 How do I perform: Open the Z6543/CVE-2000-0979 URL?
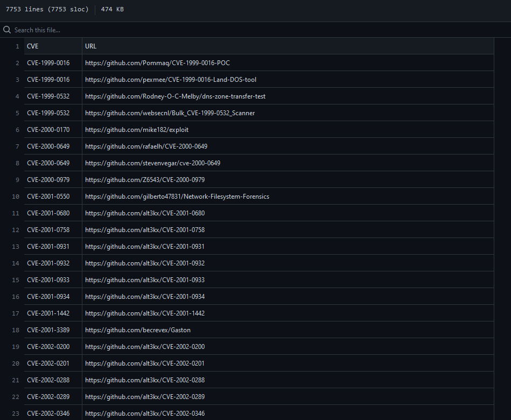[145, 180]
